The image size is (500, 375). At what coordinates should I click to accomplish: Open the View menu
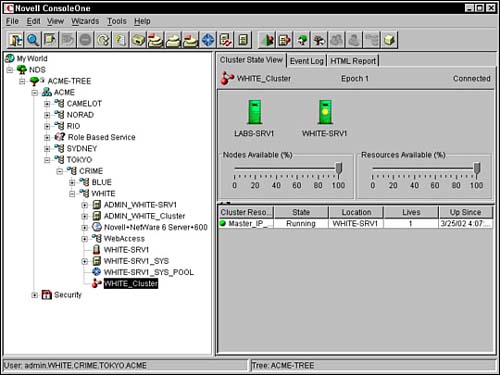[55, 21]
